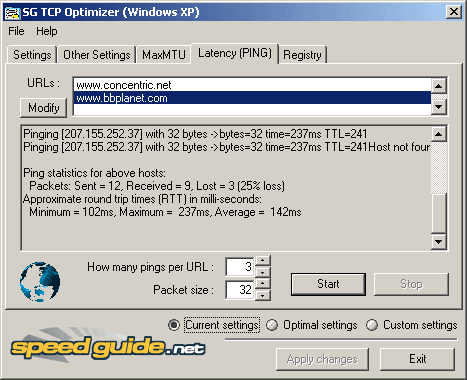Open the Help menu
This screenshot has width=467, height=380.
(x=47, y=31)
